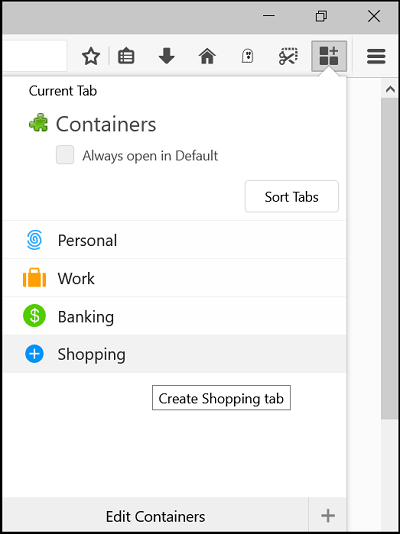Start a screenshot with the scissors icon
Screen dimensions: 400x534
click(x=288, y=56)
